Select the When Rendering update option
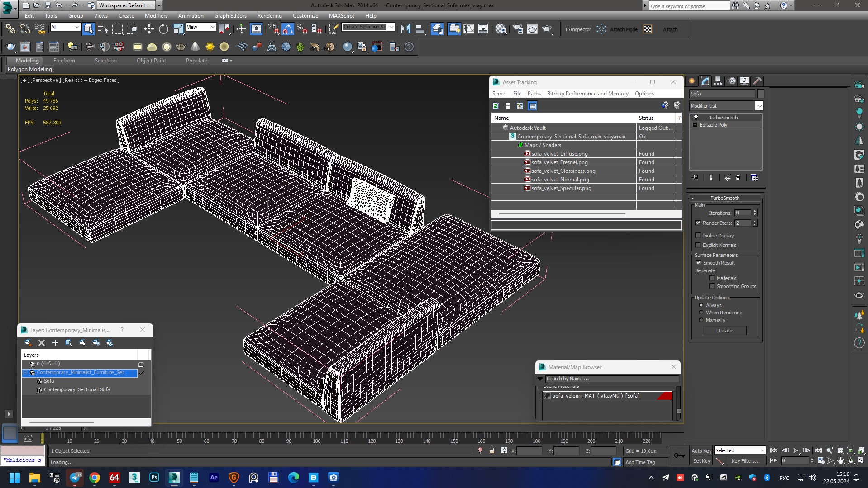This screenshot has width=868, height=488. click(x=701, y=313)
